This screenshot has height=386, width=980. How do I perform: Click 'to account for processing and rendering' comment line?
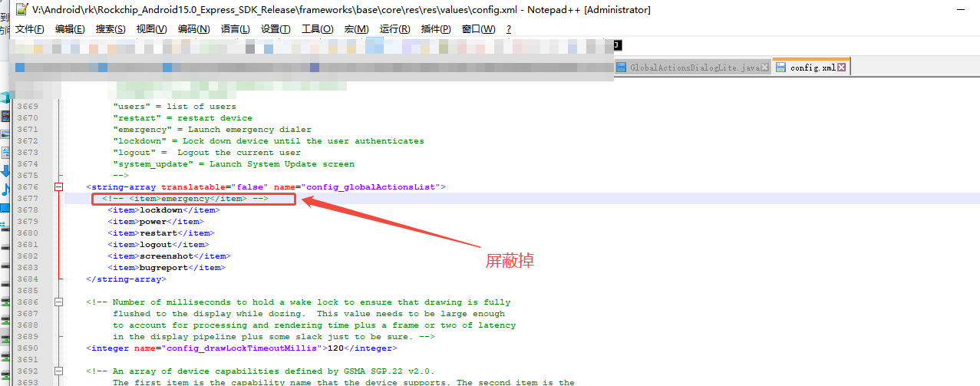click(x=315, y=325)
